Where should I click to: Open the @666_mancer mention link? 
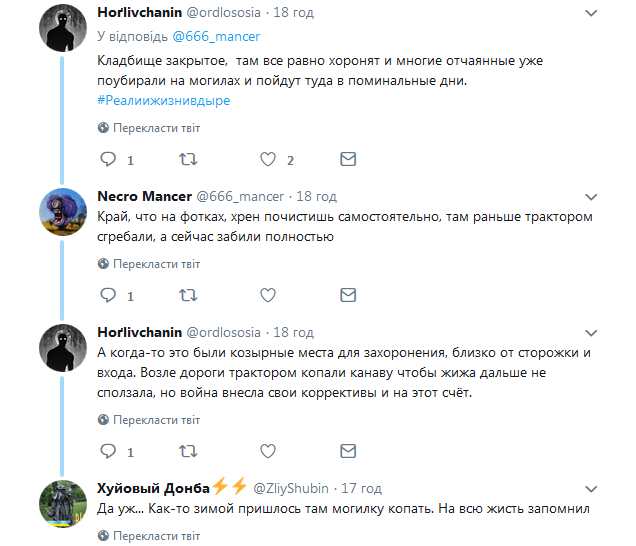click(216, 36)
